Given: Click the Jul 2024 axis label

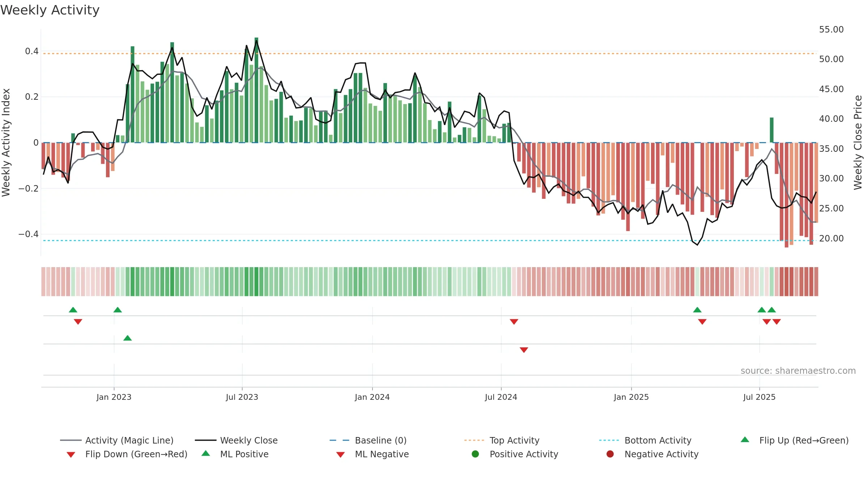Looking at the screenshot, I should [x=501, y=397].
